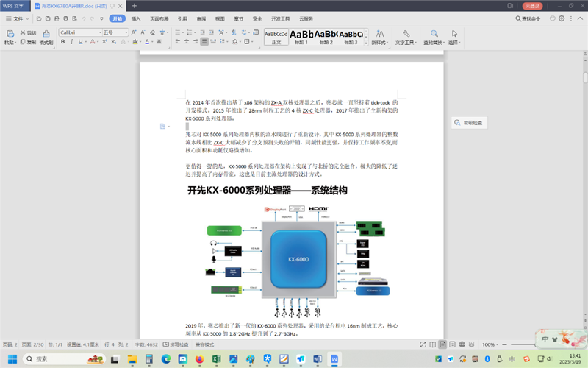Click the Increase Indent icon
The width and height of the screenshot is (588, 368).
(x=212, y=32)
